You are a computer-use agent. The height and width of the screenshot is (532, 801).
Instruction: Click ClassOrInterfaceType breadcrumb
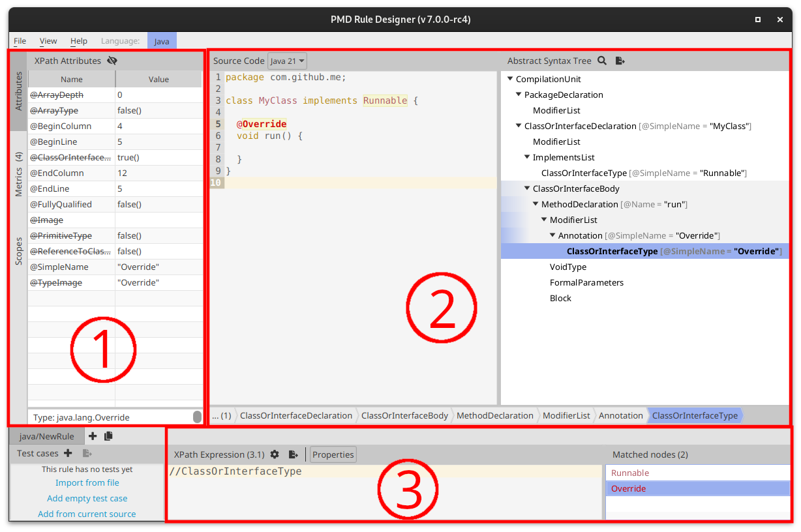click(695, 415)
